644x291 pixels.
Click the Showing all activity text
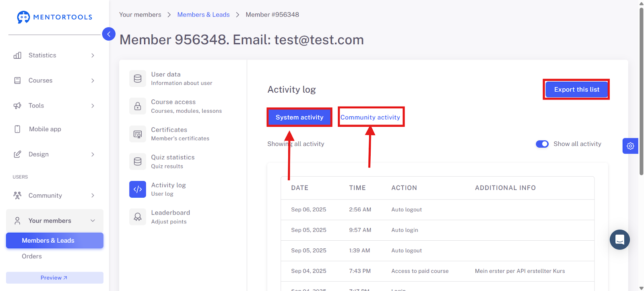pos(296,144)
